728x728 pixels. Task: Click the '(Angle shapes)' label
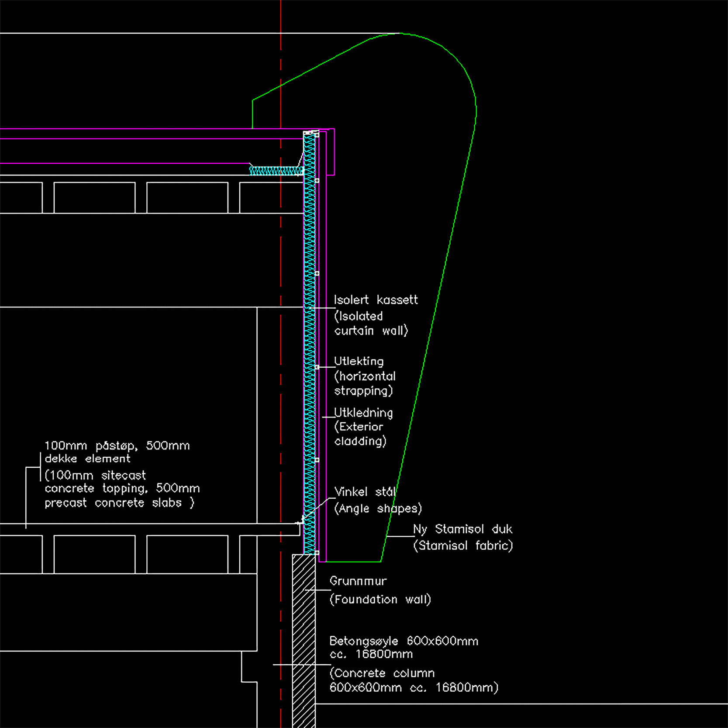(378, 508)
